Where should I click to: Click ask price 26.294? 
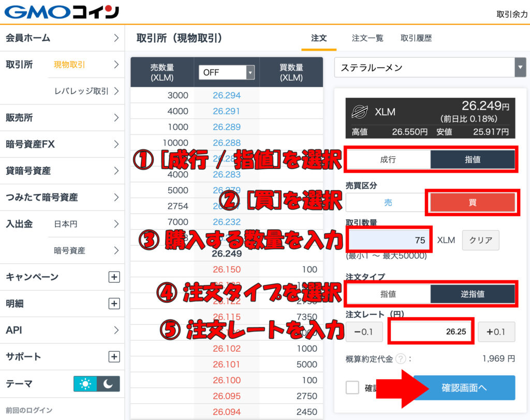(227, 95)
